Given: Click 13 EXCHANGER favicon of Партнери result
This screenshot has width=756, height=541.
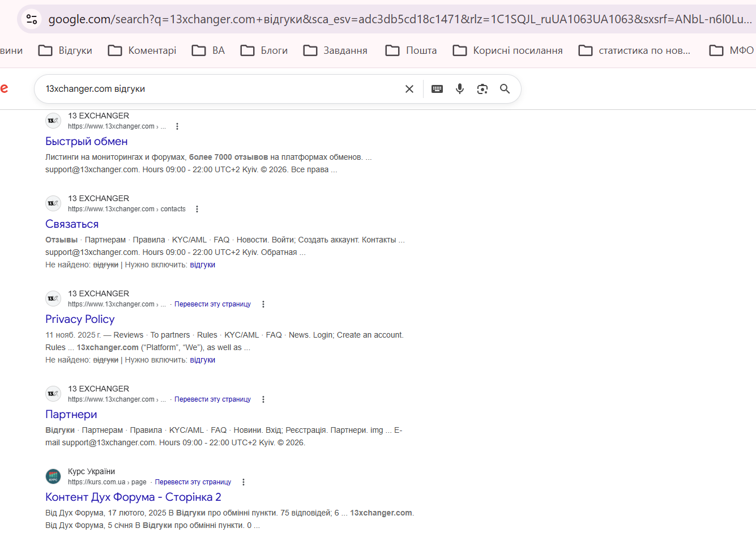Looking at the screenshot, I should tap(53, 394).
